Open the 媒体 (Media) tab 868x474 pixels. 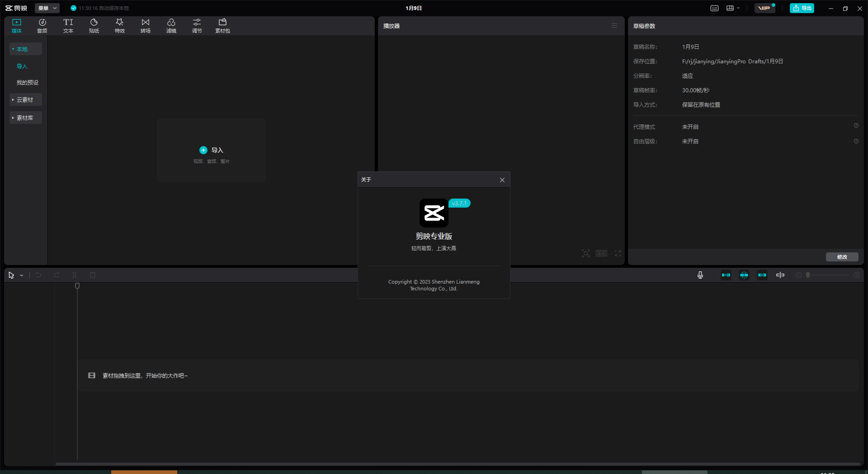click(17, 26)
